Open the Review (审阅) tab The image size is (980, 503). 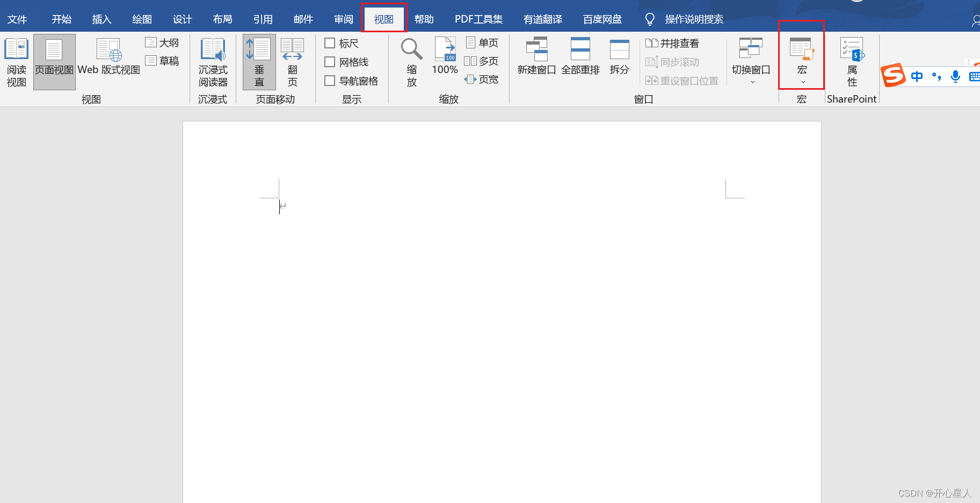pos(344,19)
